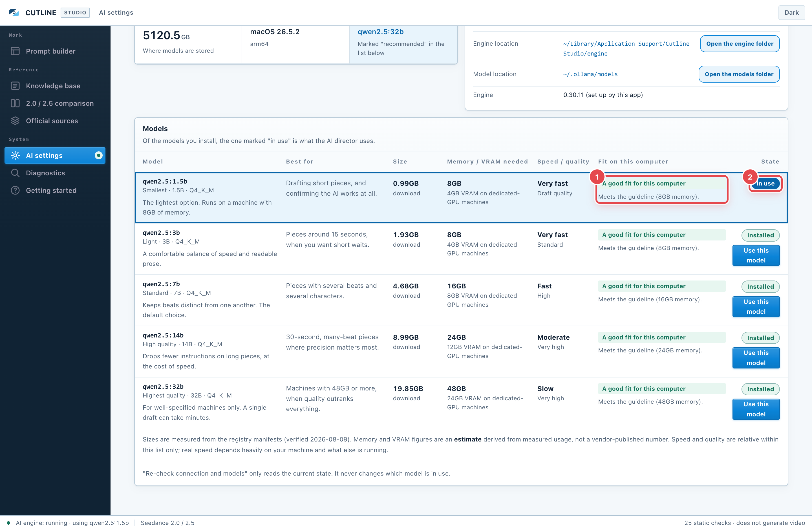Use the qwen2.5:3b model
This screenshot has width=812, height=530.
(756, 255)
